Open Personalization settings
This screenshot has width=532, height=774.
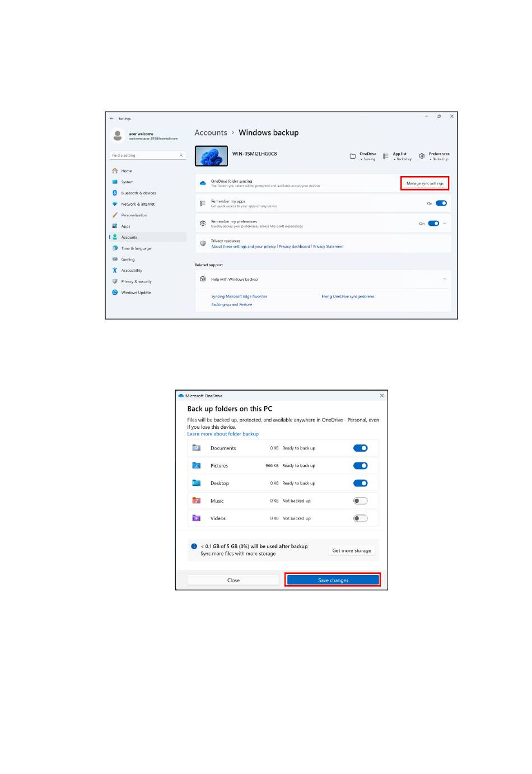[148, 215]
